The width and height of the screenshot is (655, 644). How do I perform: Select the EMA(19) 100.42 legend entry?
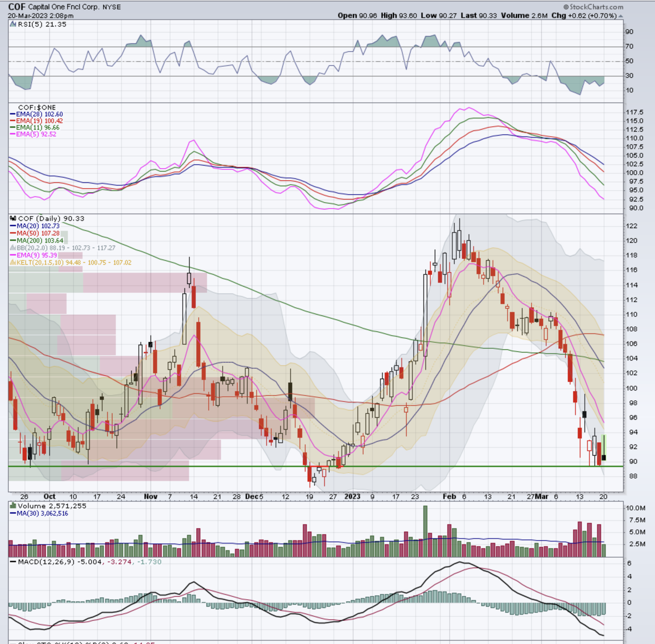click(x=37, y=121)
